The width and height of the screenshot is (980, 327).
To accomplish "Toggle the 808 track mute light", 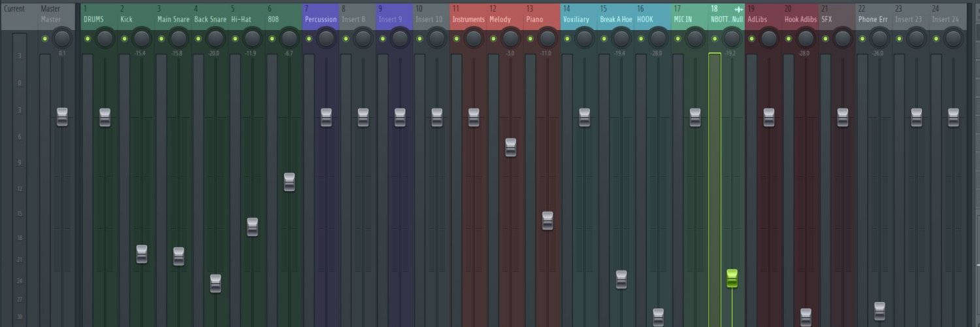I will coord(272,39).
